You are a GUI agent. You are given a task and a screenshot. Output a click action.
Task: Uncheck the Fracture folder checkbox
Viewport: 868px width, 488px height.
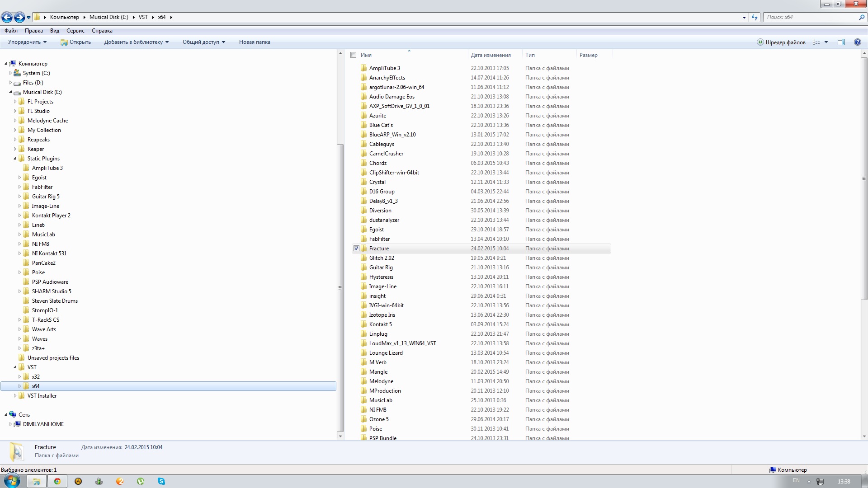[x=356, y=249]
